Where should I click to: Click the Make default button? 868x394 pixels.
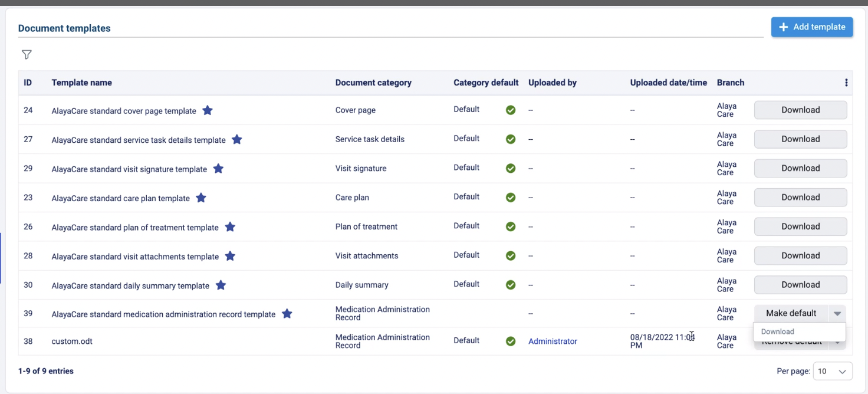[x=791, y=314]
